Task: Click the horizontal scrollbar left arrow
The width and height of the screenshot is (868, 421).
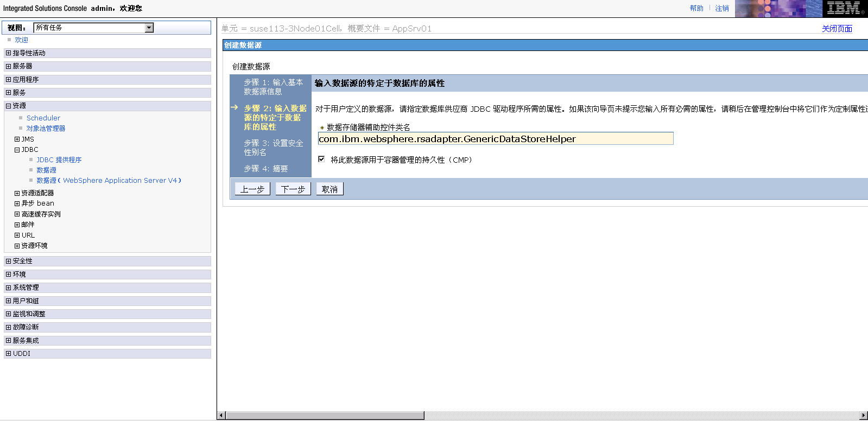Action: [x=221, y=416]
